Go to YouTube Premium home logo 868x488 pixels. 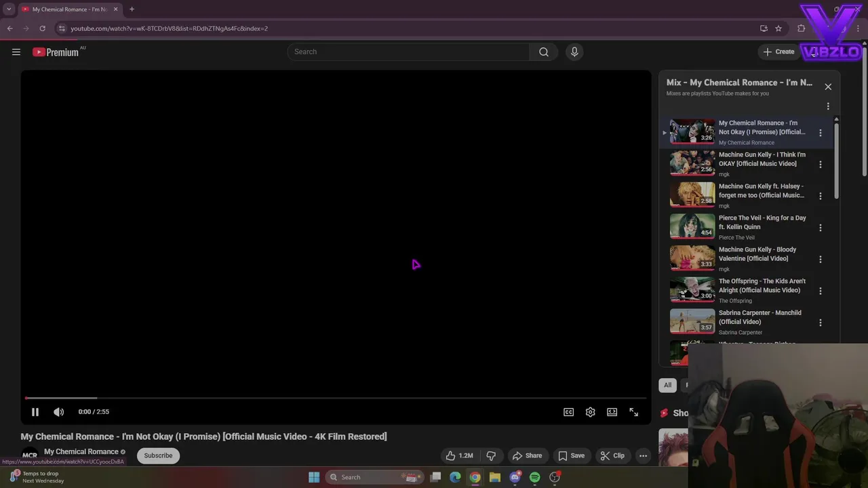[x=56, y=52]
